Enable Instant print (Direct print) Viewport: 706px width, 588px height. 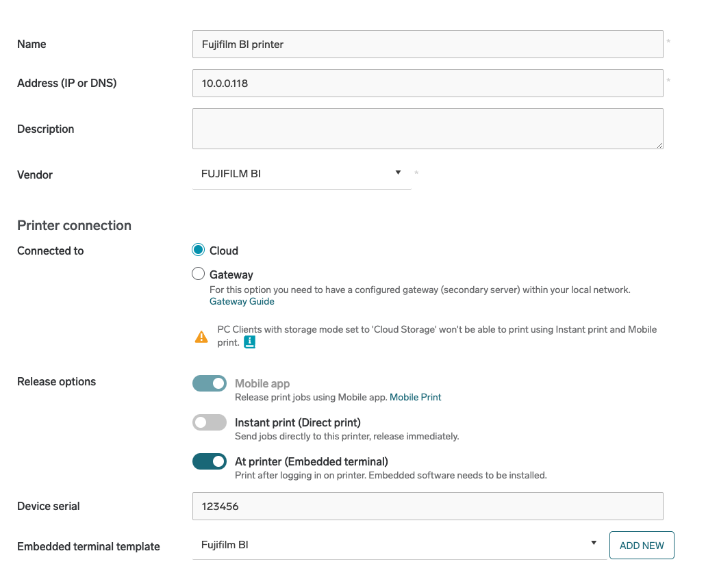click(x=210, y=423)
